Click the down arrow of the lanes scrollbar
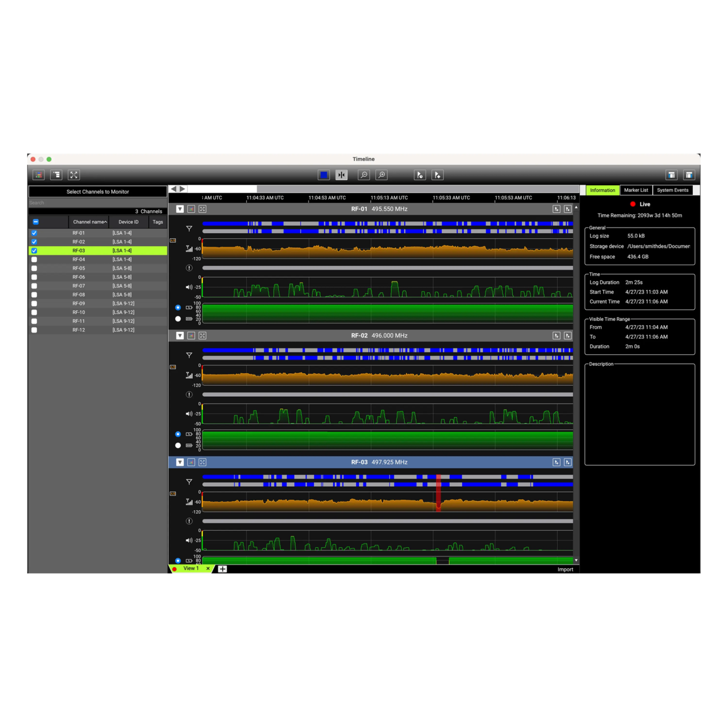Screen dimensions: 728x728 (x=576, y=560)
